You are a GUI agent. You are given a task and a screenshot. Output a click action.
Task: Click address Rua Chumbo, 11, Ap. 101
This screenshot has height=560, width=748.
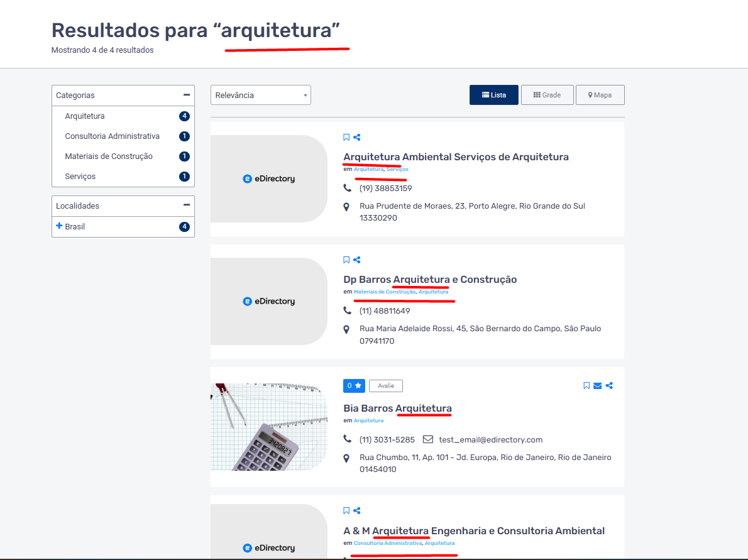click(x=485, y=463)
